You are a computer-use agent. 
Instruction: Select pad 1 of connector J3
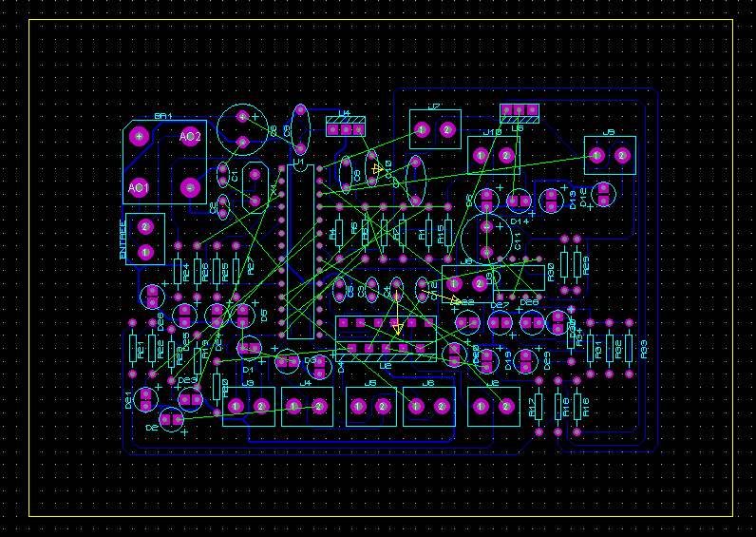click(x=236, y=406)
